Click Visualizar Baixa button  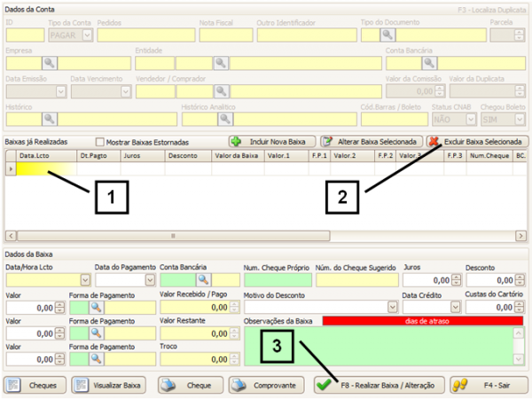[110, 386]
